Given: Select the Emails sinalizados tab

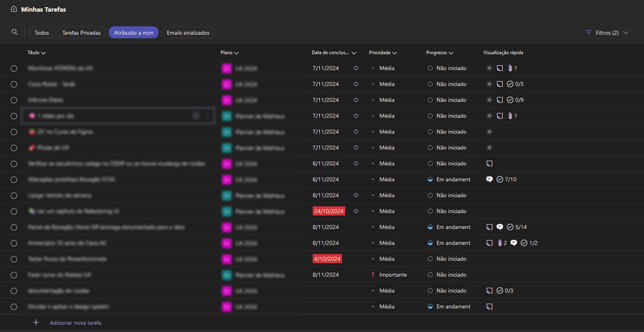Looking at the screenshot, I should [188, 32].
